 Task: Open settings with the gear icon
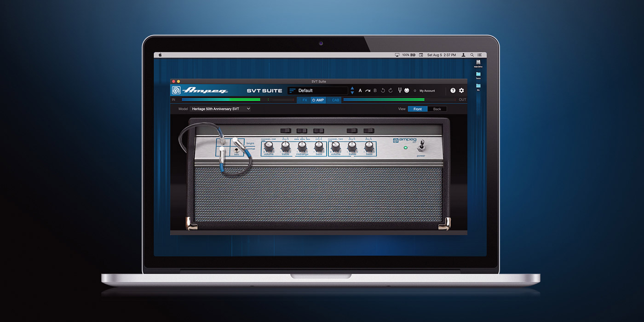pos(461,91)
